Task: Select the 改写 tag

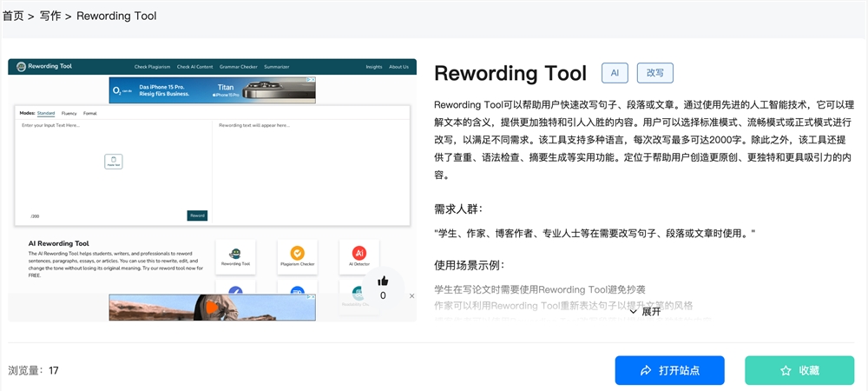Action: [654, 73]
